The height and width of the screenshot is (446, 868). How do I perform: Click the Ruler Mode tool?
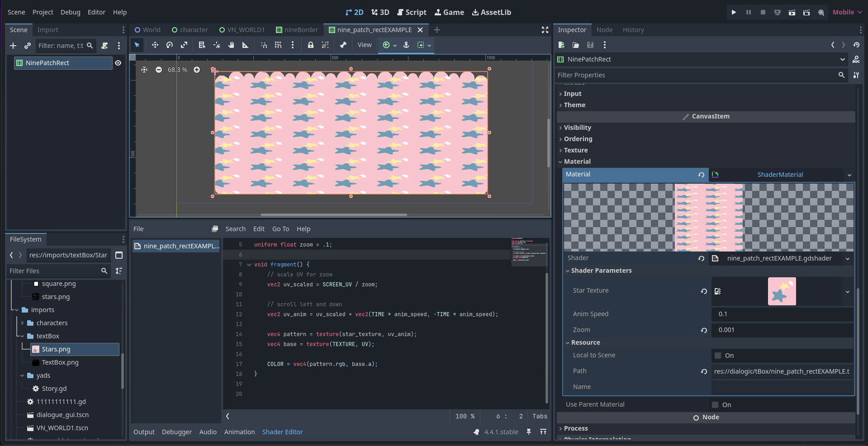click(246, 45)
